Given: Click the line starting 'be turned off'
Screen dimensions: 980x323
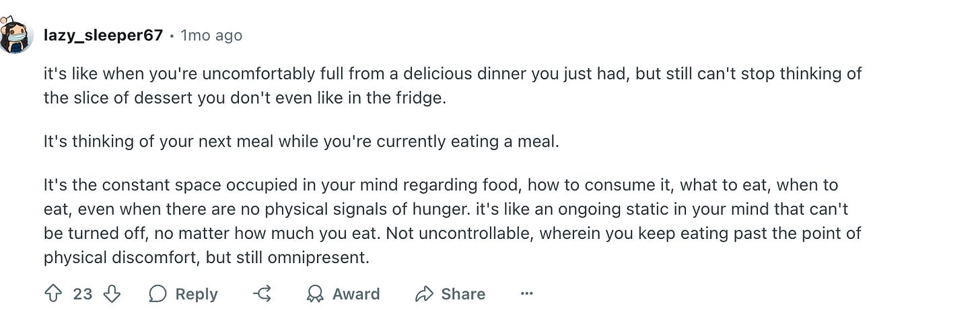Looking at the screenshot, I should tap(452, 234).
